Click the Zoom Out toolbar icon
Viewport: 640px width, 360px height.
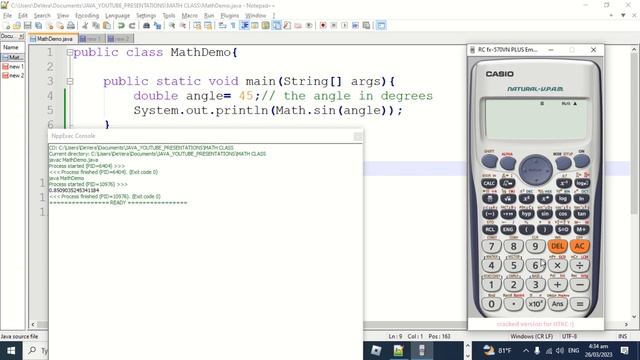pos(183,26)
